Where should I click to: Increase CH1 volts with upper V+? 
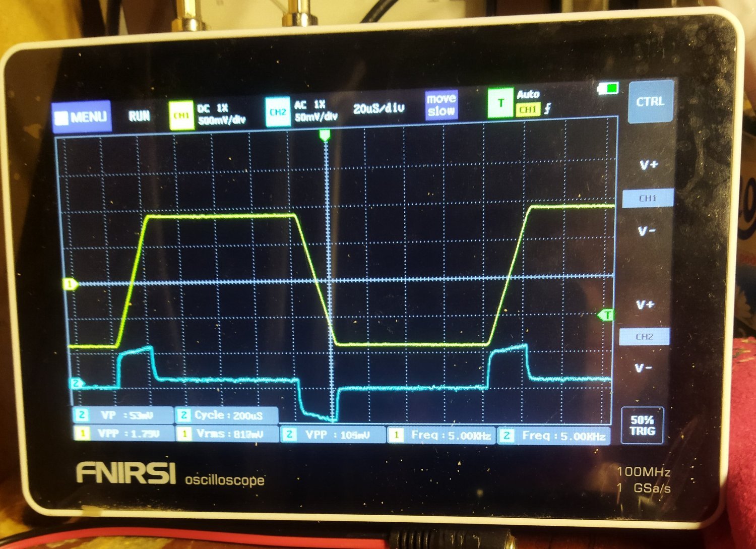point(648,165)
